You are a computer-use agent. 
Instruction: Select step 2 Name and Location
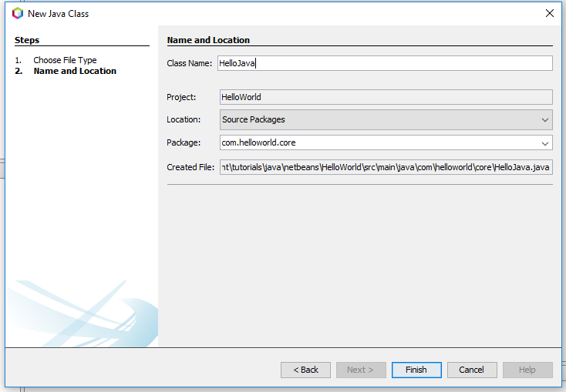(75, 71)
